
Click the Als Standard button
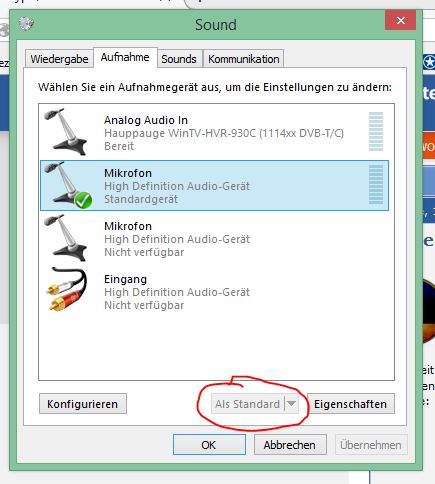click(248, 404)
